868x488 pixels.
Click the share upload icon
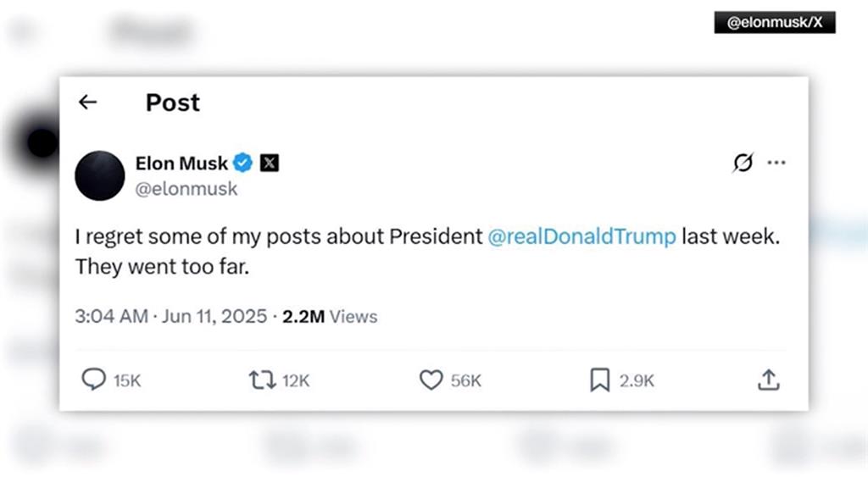(x=768, y=380)
